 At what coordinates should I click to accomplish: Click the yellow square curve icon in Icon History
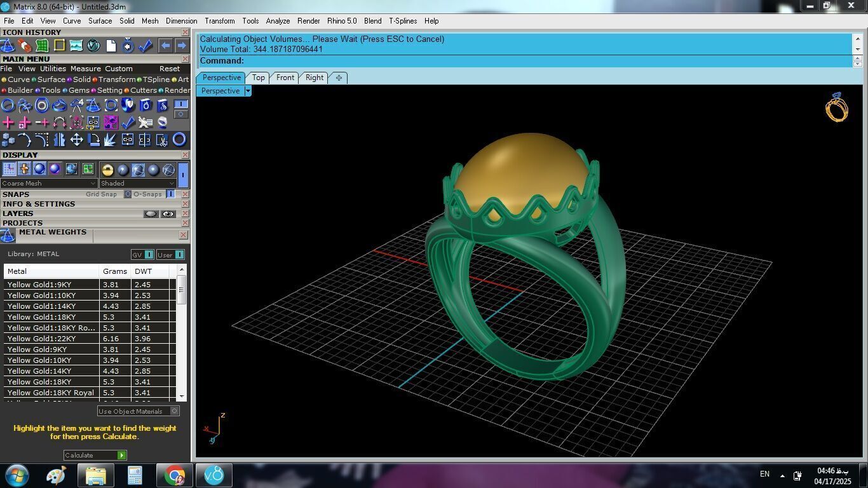[x=59, y=46]
